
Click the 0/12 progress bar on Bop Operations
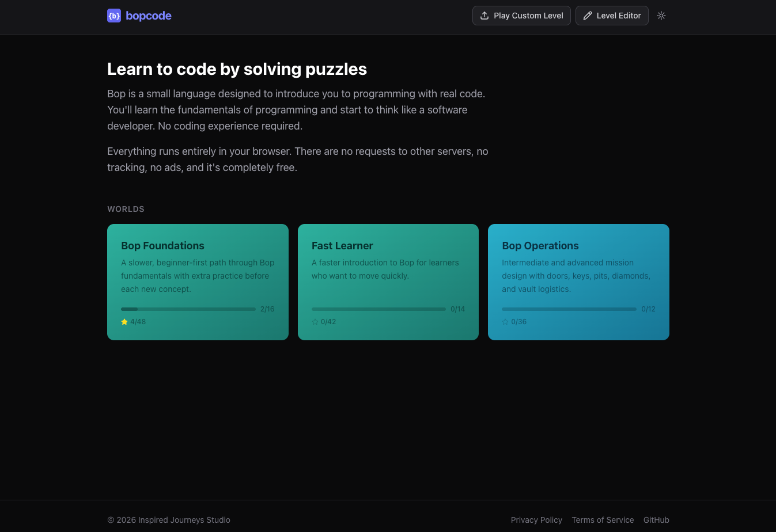point(569,309)
